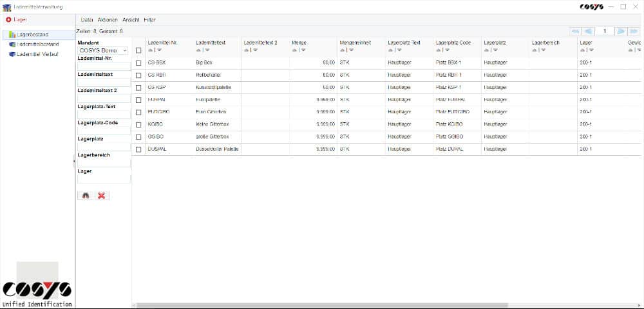Check the Europalette row checkbox
The image size is (644, 309).
pyautogui.click(x=138, y=100)
